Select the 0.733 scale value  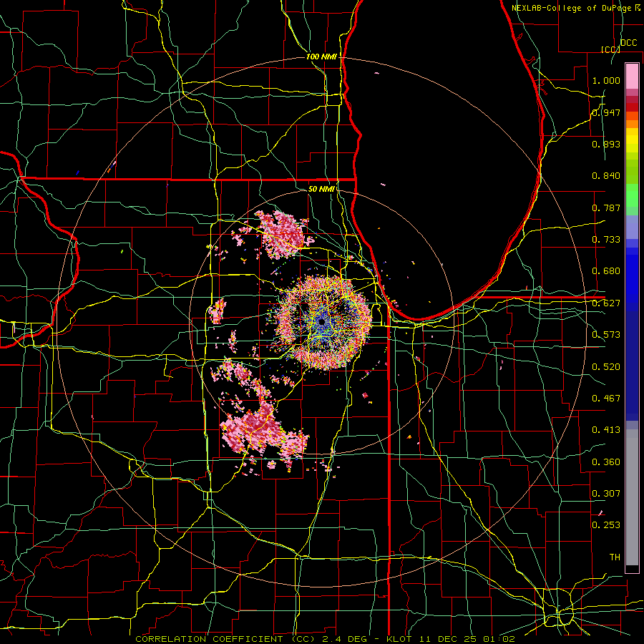(606, 240)
